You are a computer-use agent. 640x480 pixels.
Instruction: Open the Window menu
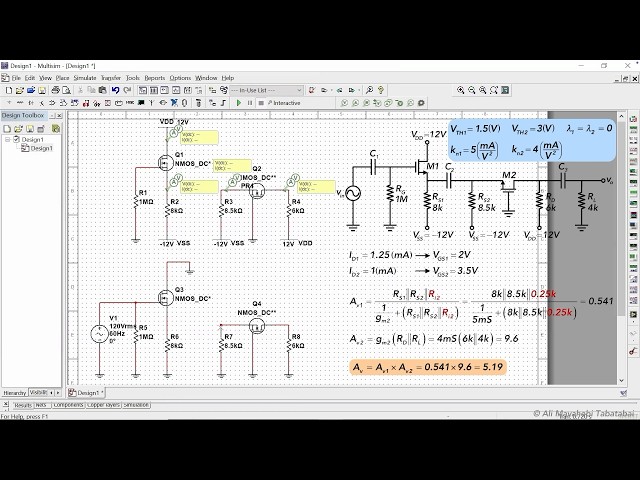tap(206, 78)
